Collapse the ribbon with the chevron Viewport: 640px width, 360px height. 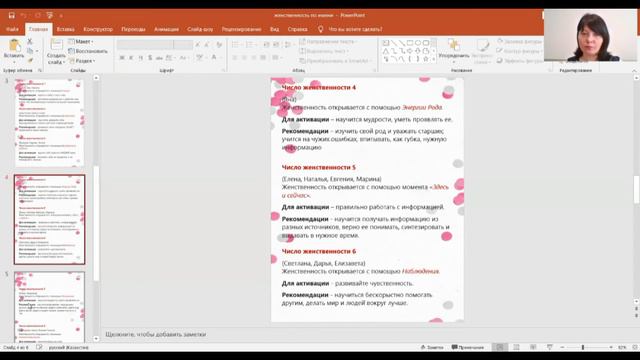pyautogui.click(x=634, y=71)
